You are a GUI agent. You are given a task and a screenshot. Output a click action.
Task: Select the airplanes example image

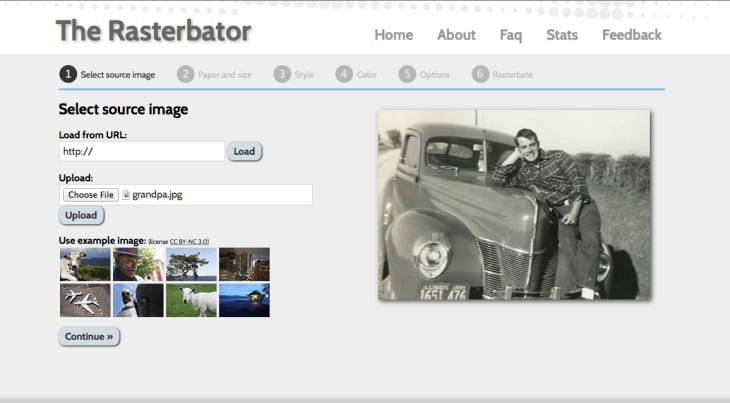click(x=85, y=301)
